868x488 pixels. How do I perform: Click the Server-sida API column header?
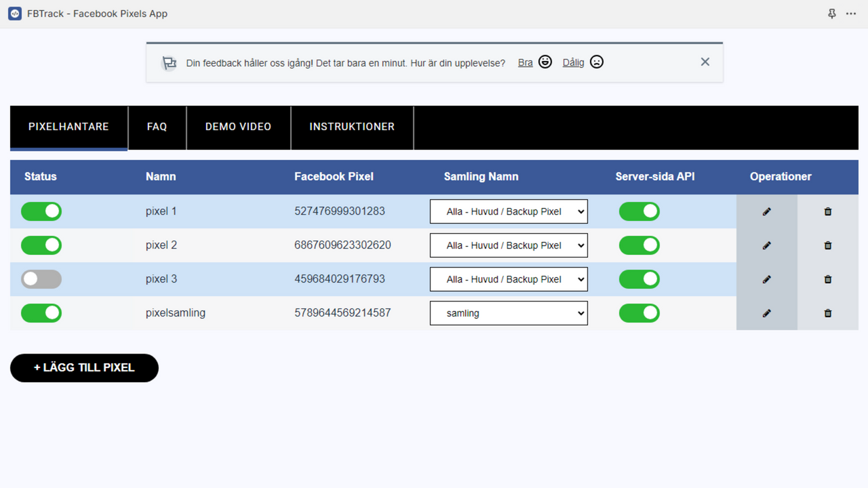[655, 177]
